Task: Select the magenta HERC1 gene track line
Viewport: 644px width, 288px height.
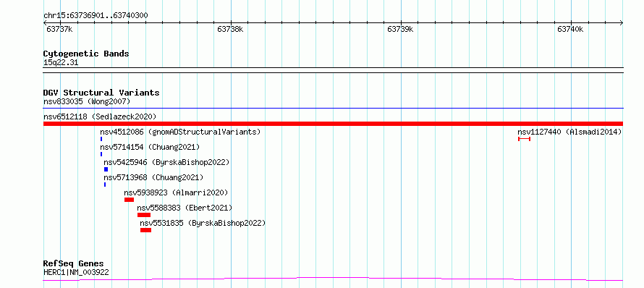Action: click(333, 279)
